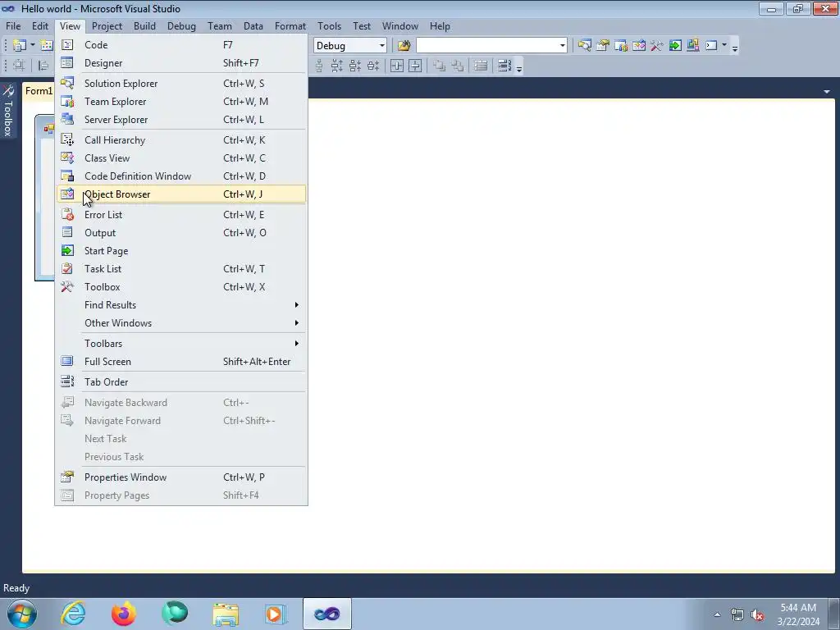Click Team Explorer toolbar icon
Image resolution: width=840 pixels, height=630 pixels.
tap(621, 46)
